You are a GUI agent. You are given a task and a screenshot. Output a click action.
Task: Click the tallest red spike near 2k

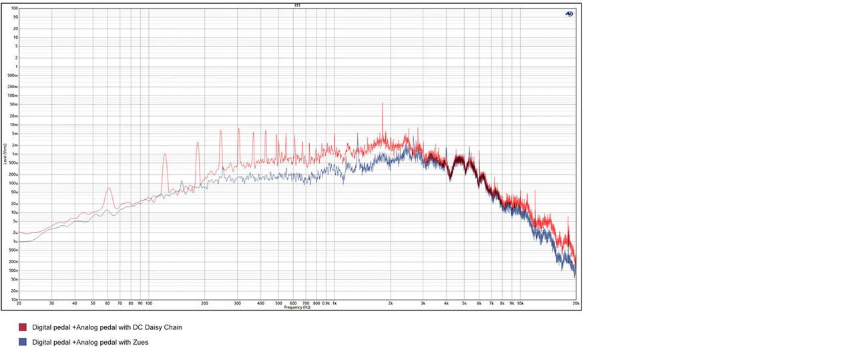point(382,104)
